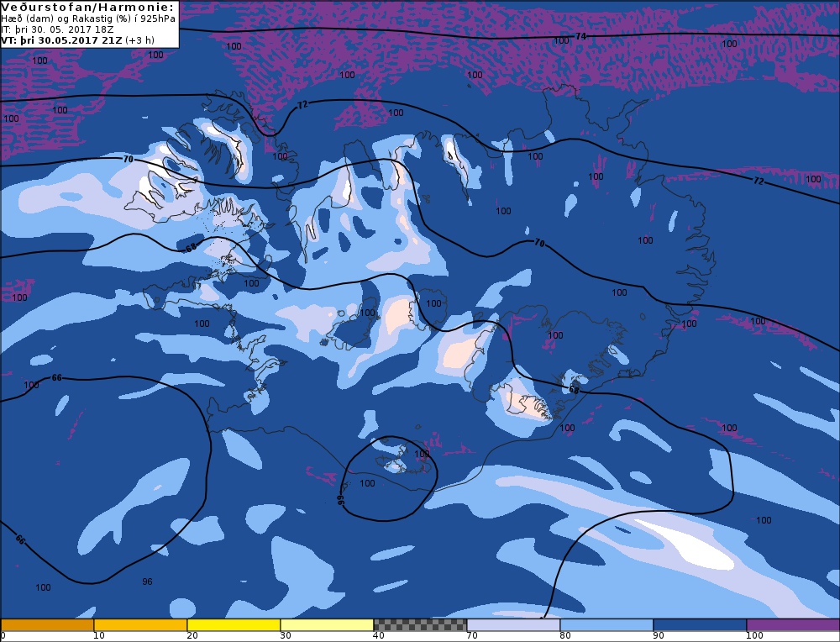Click the dark orange 0–10 legend swatch
Screen dimensions: 840x642
(x=47, y=625)
